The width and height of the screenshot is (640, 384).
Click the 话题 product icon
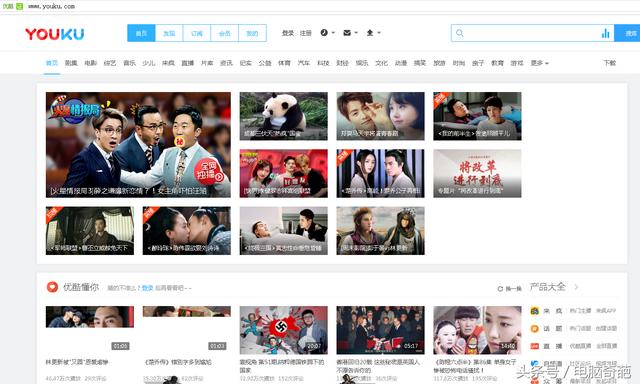tap(534, 329)
